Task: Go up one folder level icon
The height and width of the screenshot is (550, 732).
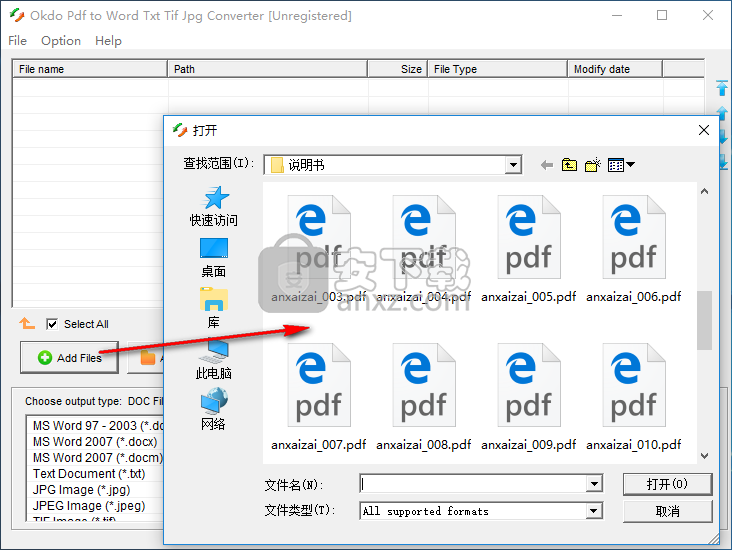Action: 569,165
